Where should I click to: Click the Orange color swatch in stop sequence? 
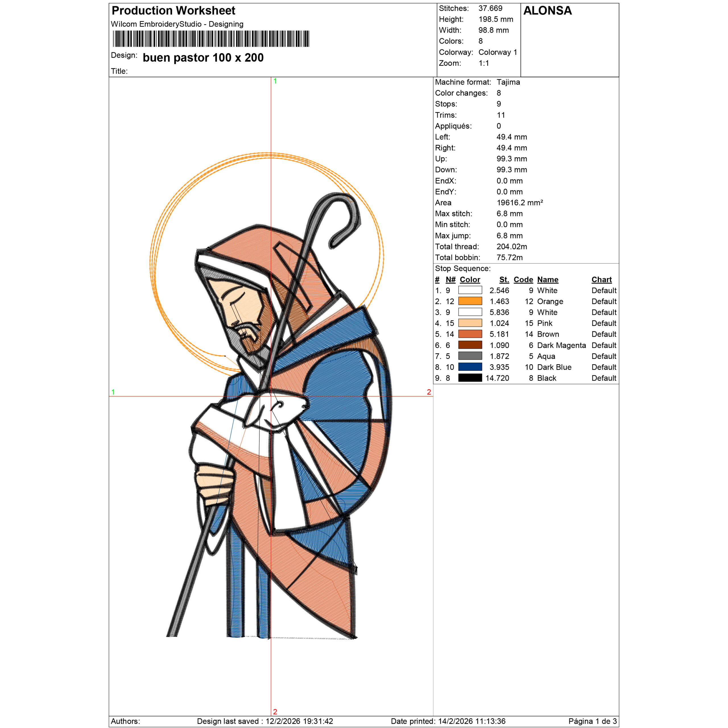pyautogui.click(x=470, y=301)
